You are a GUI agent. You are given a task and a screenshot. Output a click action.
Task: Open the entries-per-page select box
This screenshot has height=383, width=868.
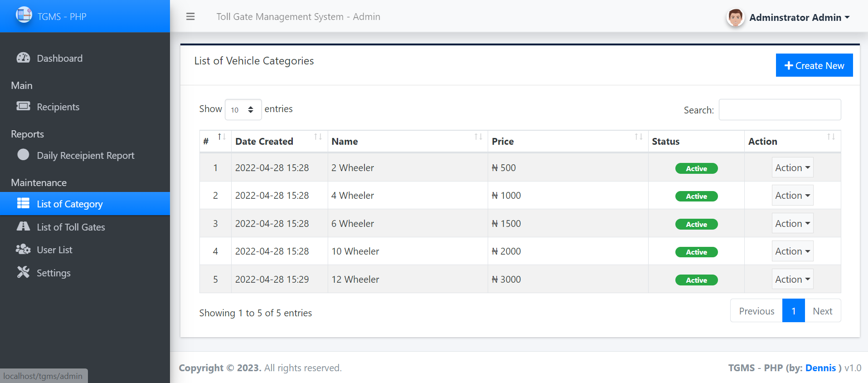pos(243,110)
